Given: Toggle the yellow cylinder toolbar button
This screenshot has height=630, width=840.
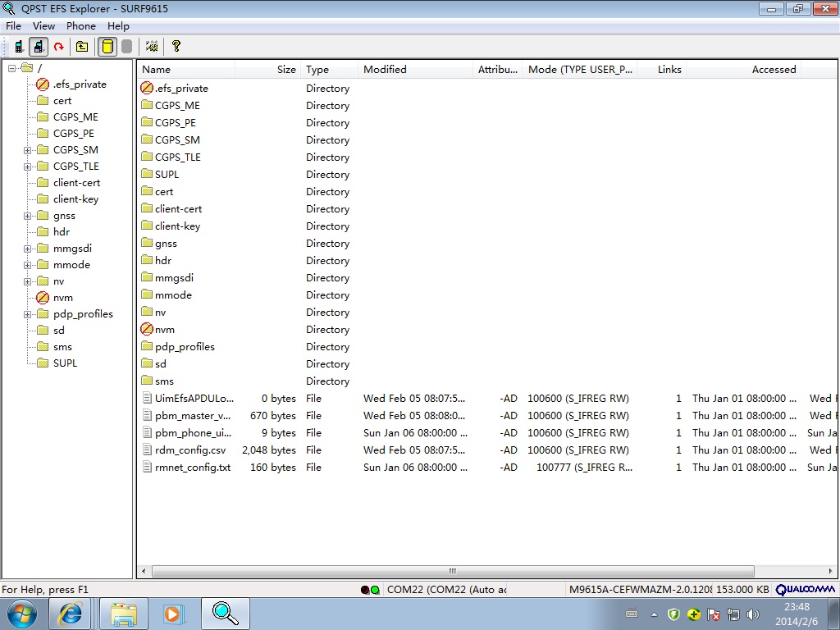Looking at the screenshot, I should click(x=107, y=47).
